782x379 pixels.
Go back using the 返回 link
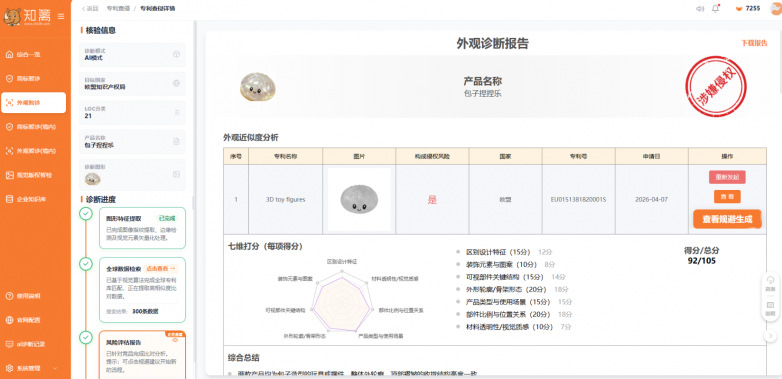click(x=90, y=8)
